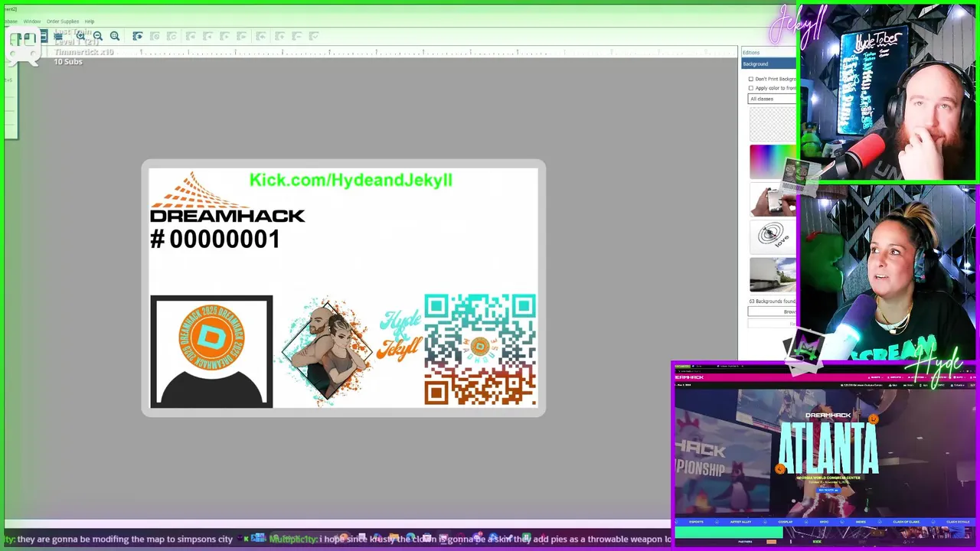The height and width of the screenshot is (551, 980).
Task: Choose the hand holding card background thumbnail
Action: [x=773, y=199]
